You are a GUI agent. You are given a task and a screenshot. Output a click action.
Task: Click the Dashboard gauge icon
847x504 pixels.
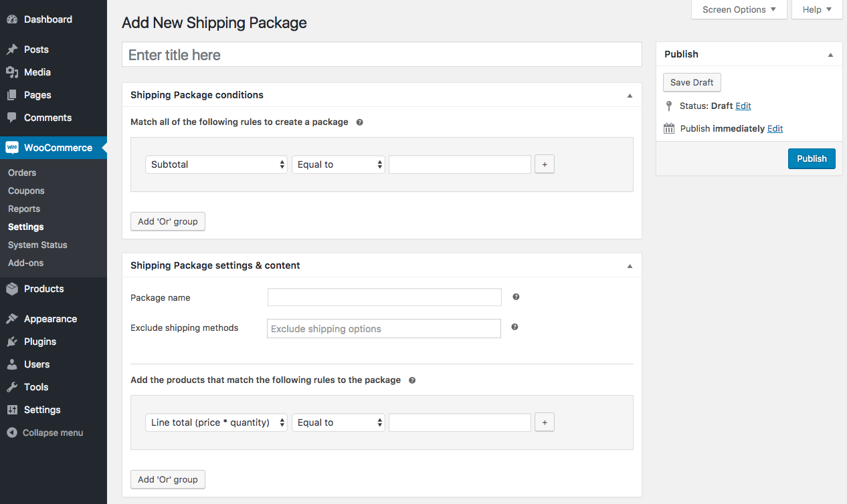[12, 20]
